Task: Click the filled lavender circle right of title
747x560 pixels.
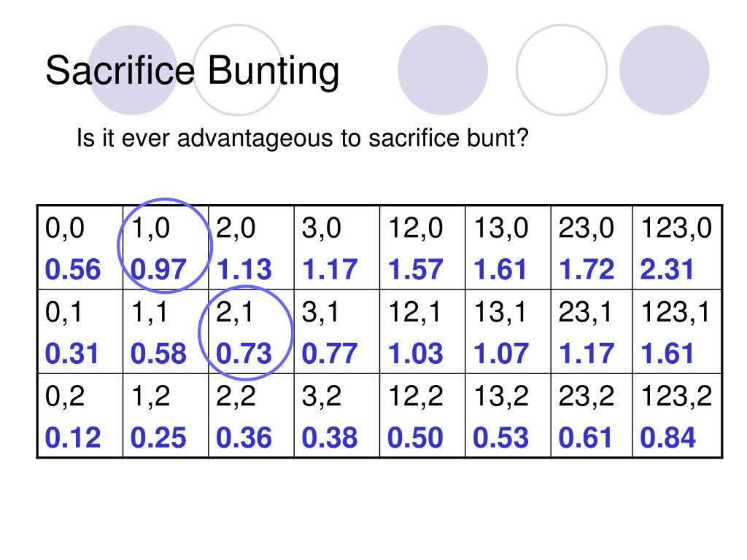Action: (x=443, y=70)
